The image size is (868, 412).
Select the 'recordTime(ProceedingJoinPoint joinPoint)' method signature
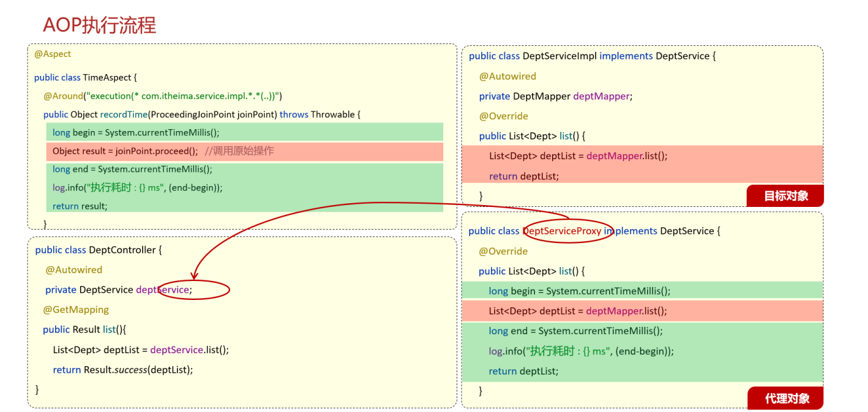click(x=189, y=114)
